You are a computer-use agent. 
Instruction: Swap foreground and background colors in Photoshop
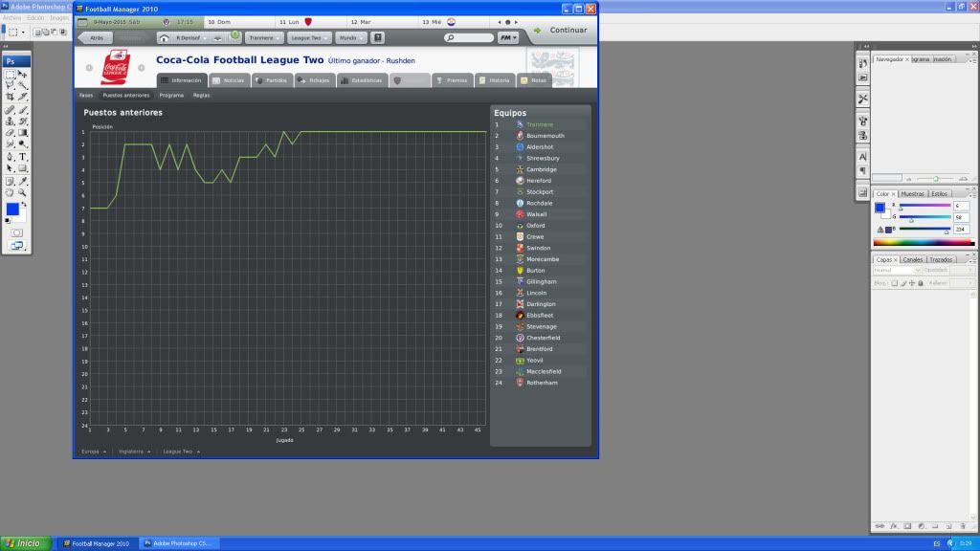24,205
